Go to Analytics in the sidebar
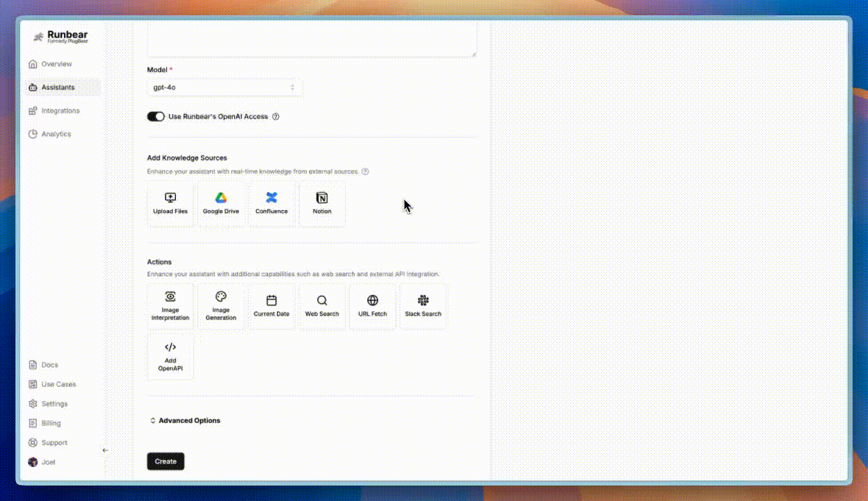Viewport: 868px width, 501px height. (x=56, y=134)
